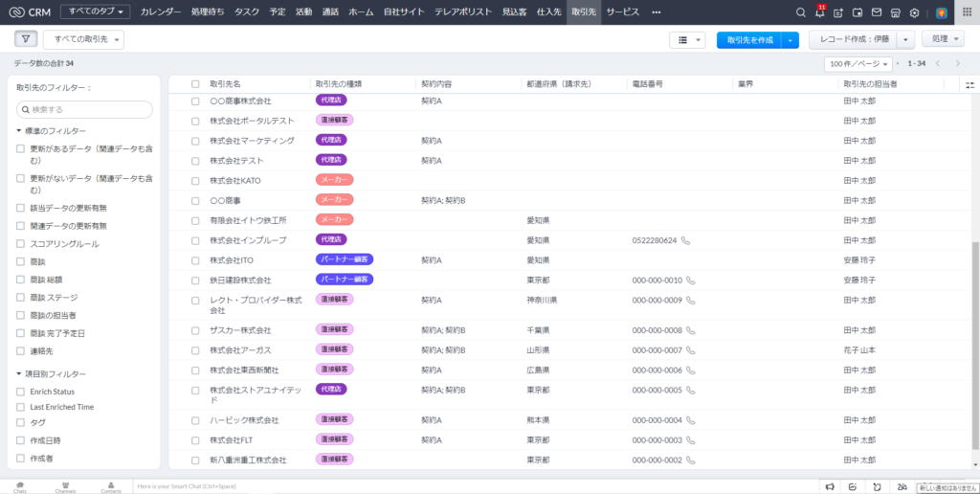Click phone icon next to 000-000-0007
This screenshot has height=494, width=980.
[x=691, y=350]
